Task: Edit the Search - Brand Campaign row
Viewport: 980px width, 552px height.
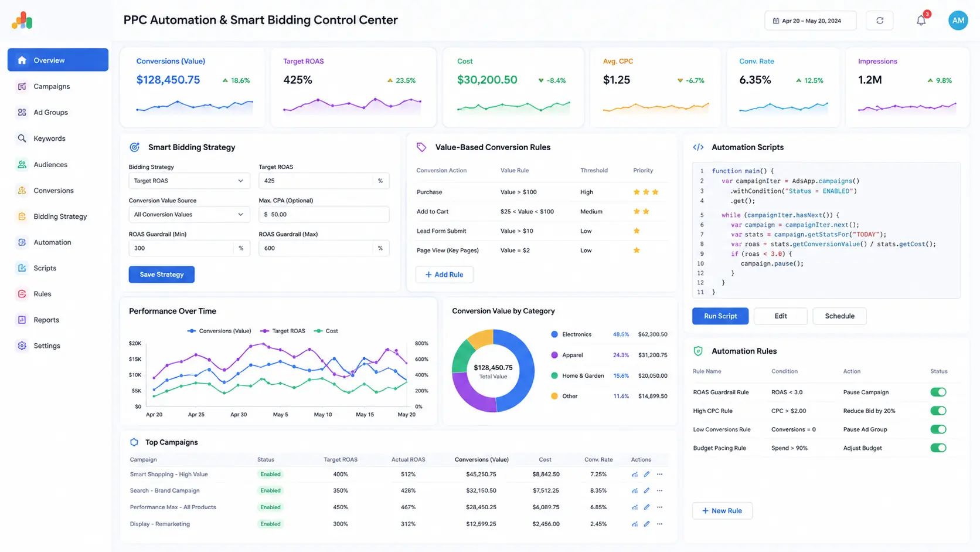Action: 646,490
